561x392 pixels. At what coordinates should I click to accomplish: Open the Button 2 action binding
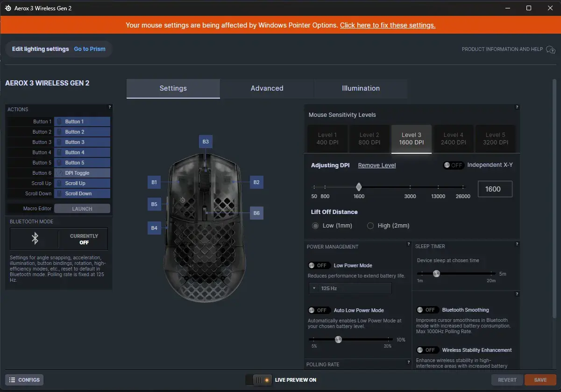tap(82, 132)
